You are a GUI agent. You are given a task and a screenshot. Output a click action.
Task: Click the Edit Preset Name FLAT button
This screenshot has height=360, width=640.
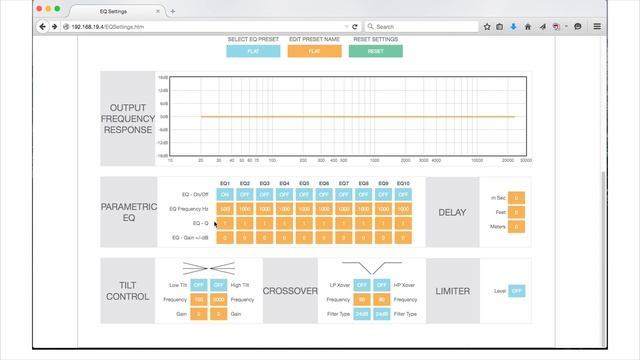pos(314,51)
